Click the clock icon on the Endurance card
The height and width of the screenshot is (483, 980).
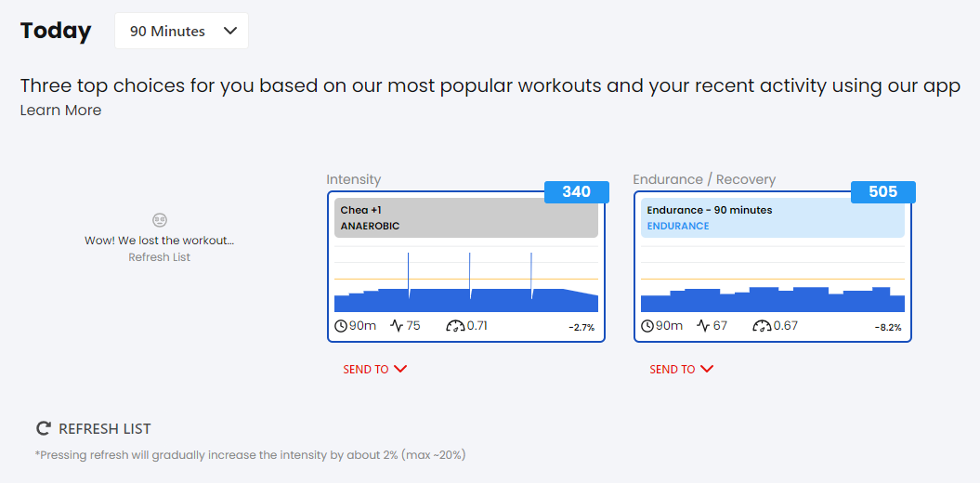point(647,325)
